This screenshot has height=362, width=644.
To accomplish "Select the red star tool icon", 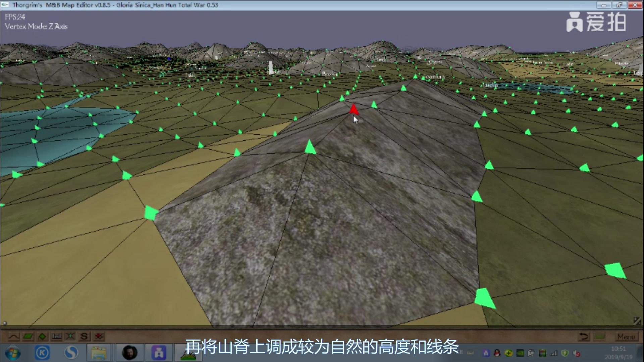I will pyautogui.click(x=99, y=336).
